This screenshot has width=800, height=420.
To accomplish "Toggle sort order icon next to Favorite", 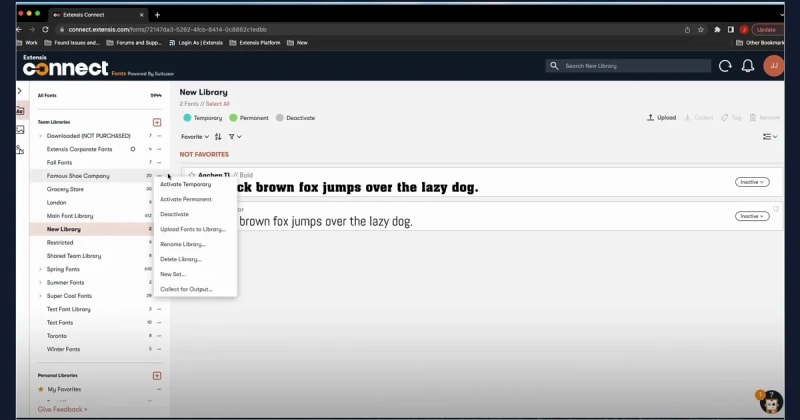I will [x=218, y=136].
